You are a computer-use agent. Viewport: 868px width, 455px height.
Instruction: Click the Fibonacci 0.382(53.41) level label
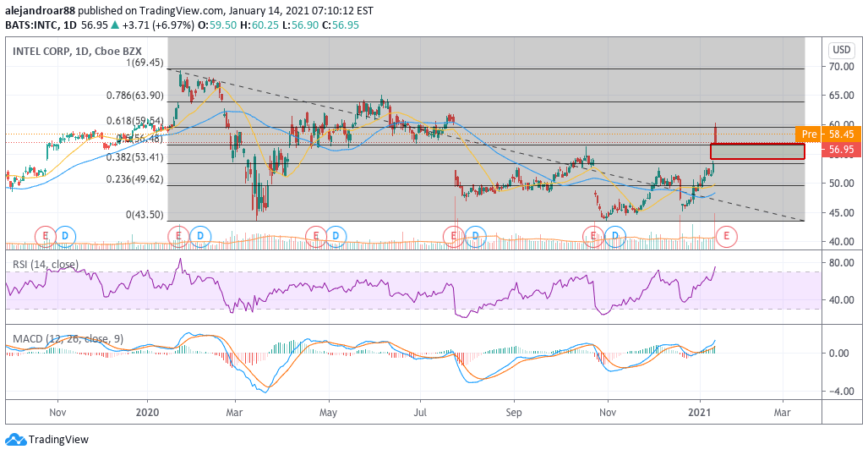click(x=135, y=156)
